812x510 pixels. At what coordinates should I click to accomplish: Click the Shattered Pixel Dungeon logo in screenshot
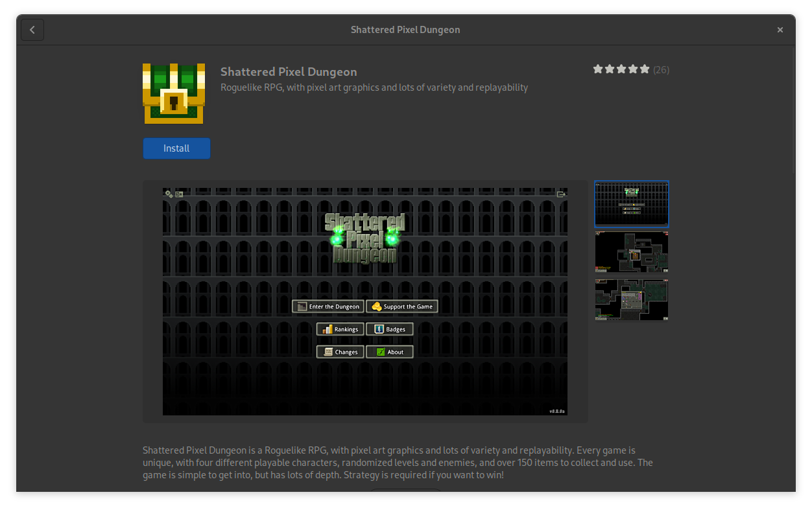click(x=365, y=238)
